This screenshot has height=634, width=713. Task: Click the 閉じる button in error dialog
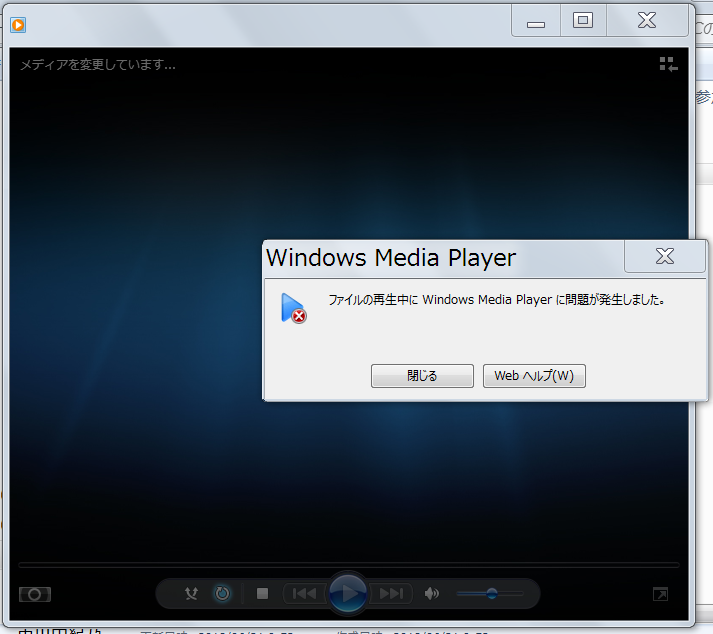click(422, 376)
